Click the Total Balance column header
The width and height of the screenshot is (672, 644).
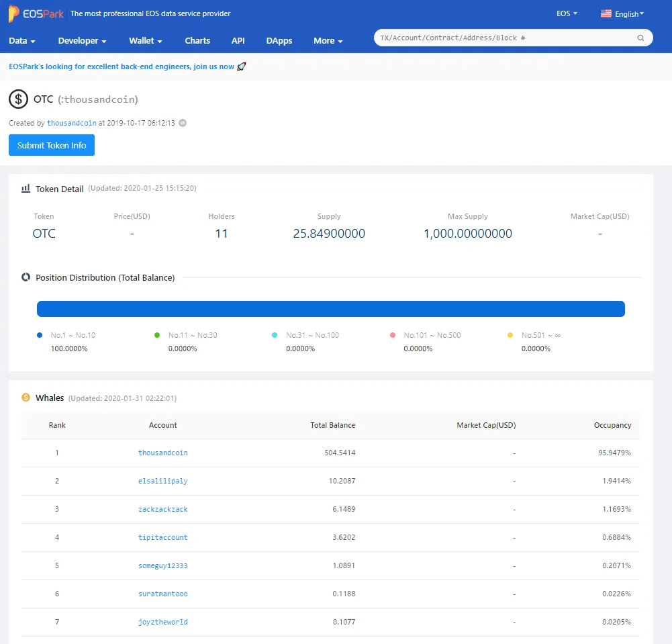coord(333,425)
